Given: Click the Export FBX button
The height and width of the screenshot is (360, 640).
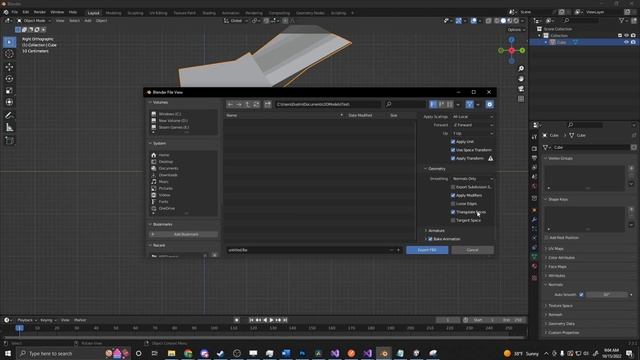Looking at the screenshot, I should (x=427, y=250).
